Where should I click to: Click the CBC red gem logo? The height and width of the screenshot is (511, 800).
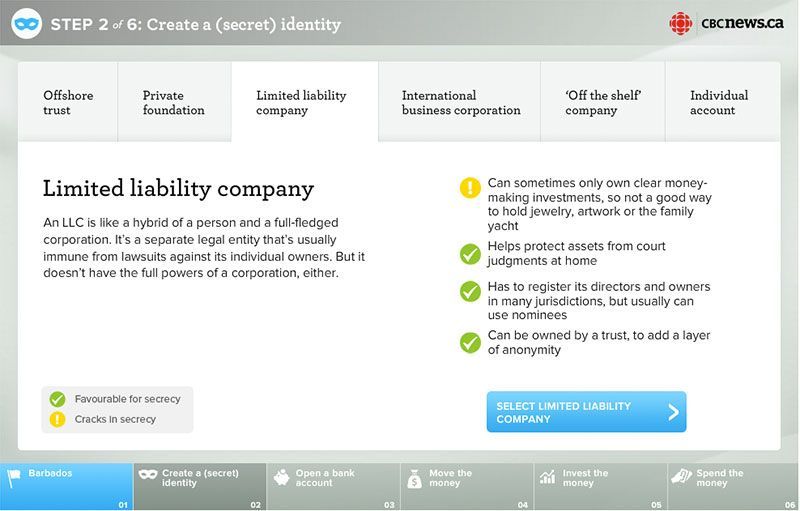point(681,23)
